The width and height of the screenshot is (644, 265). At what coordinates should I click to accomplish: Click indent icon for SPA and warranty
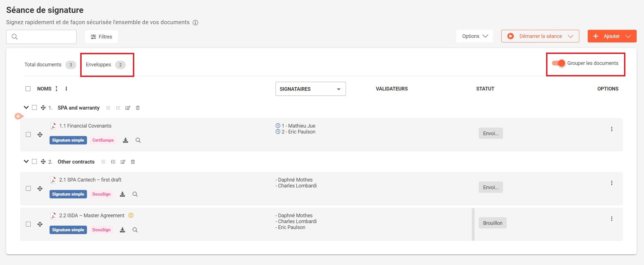pyautogui.click(x=118, y=108)
